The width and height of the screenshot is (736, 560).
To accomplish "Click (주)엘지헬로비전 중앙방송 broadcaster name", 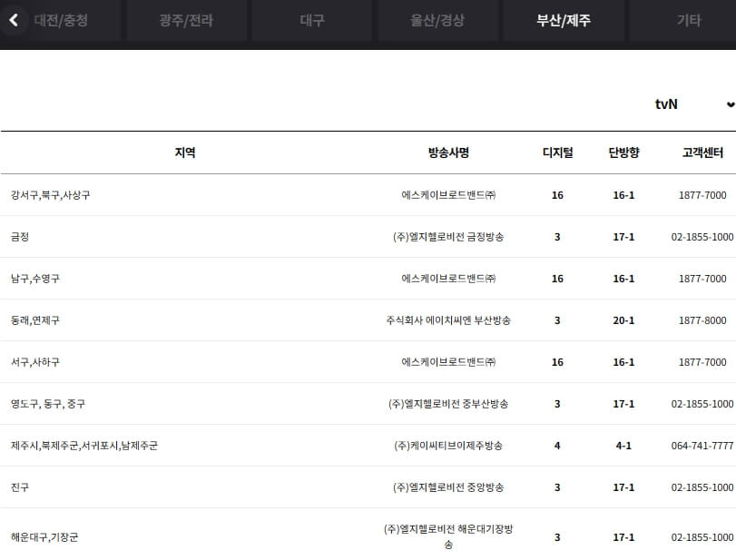I will click(x=448, y=487).
